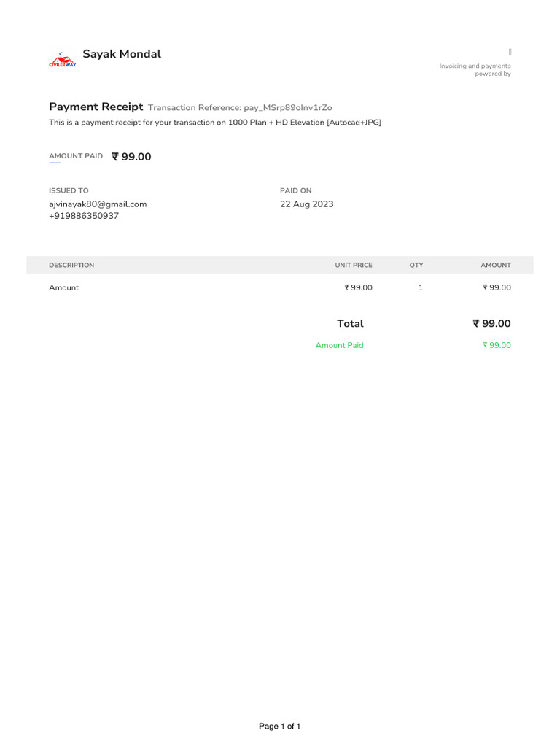Click the bold Total amount ₹ 99.00

[x=491, y=323]
